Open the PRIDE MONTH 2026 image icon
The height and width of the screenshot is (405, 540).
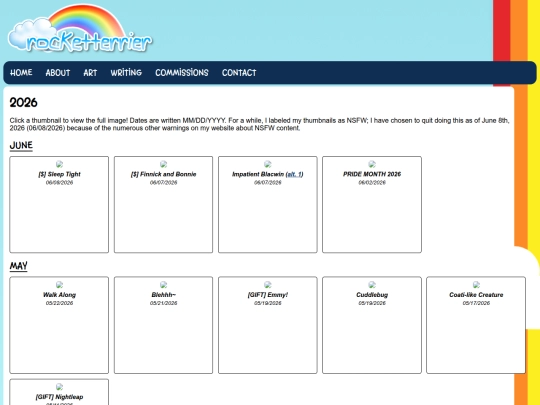[x=372, y=164]
